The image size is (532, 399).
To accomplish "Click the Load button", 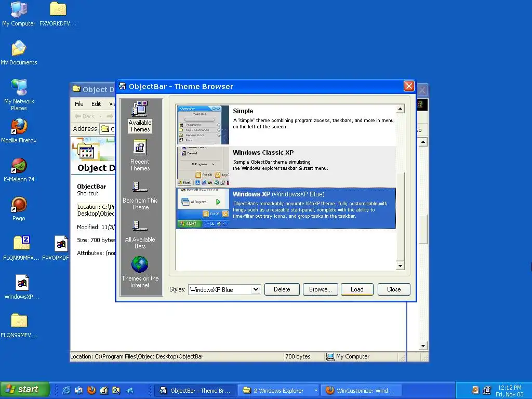I will 357,289.
